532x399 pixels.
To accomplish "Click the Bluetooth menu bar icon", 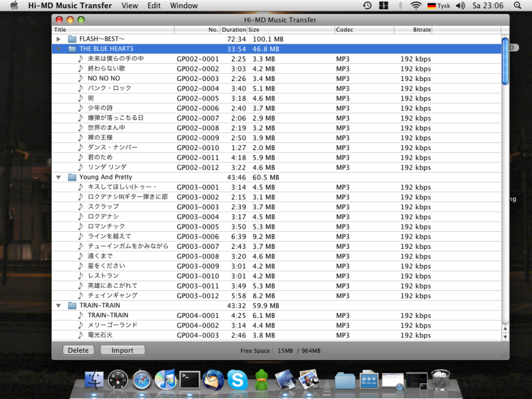I will (400, 5).
